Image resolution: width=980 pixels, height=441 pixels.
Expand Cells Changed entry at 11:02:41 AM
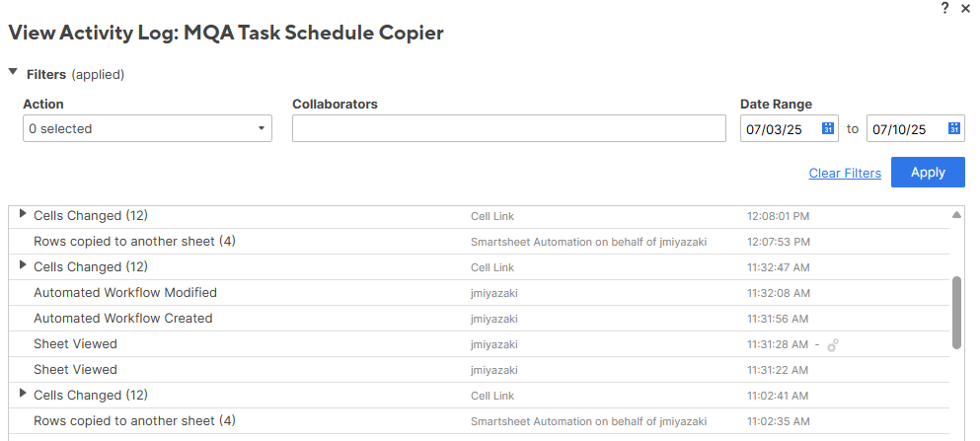tap(23, 393)
